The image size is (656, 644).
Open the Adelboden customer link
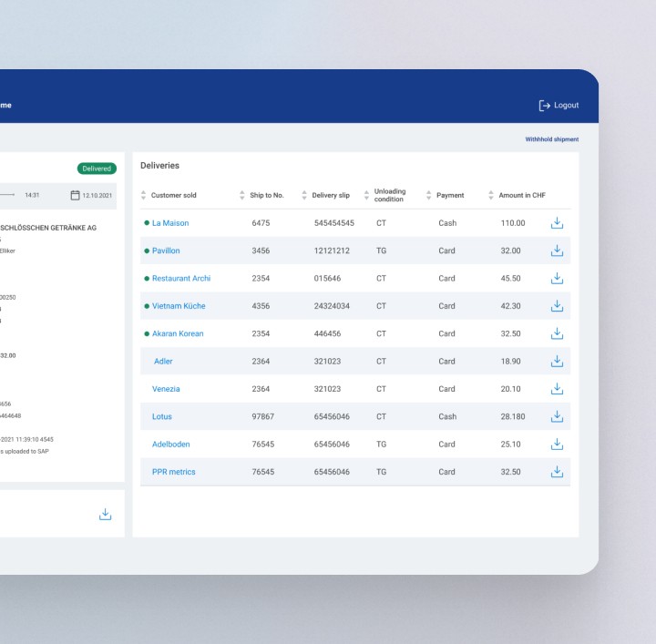[170, 444]
